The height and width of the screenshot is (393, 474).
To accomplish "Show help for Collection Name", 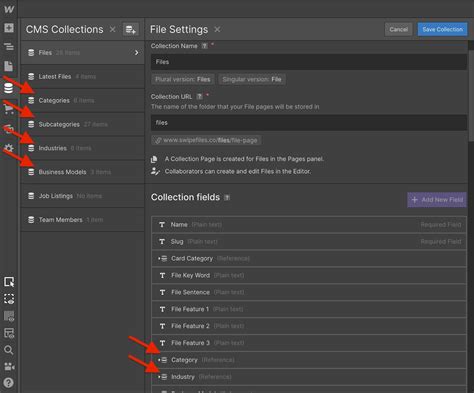I will [204, 46].
